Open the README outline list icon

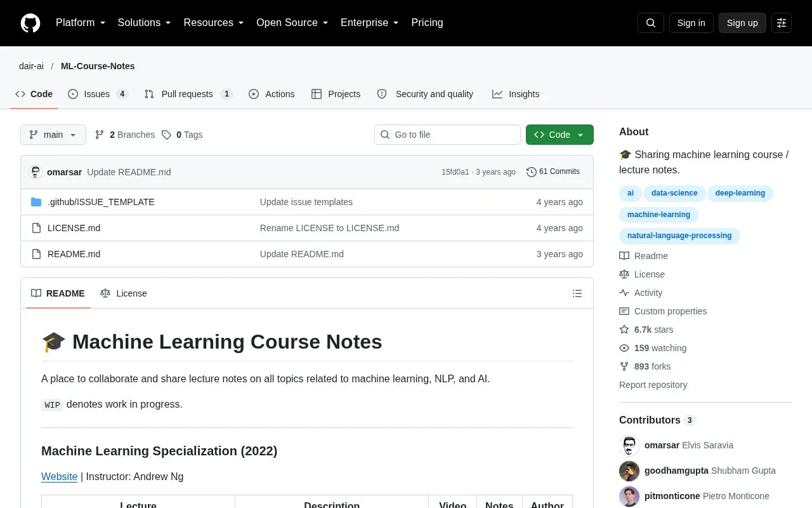pyautogui.click(x=577, y=293)
